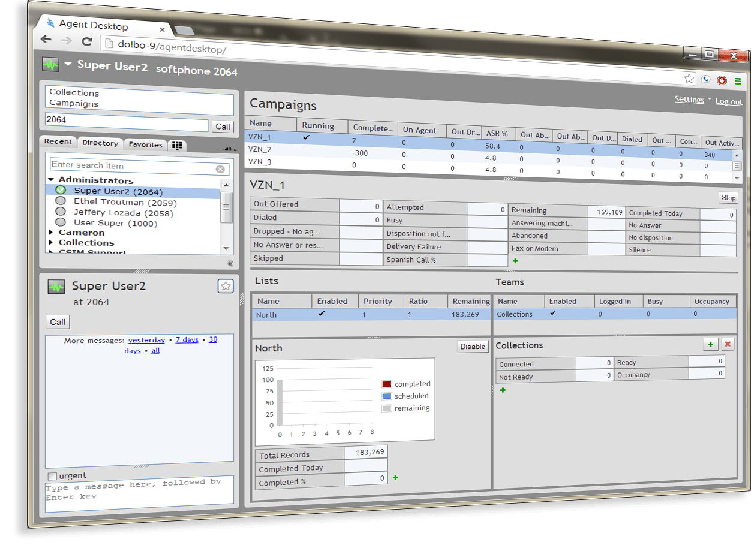
Task: Toggle Enabled checkmark for Collections team
Action: (x=553, y=313)
